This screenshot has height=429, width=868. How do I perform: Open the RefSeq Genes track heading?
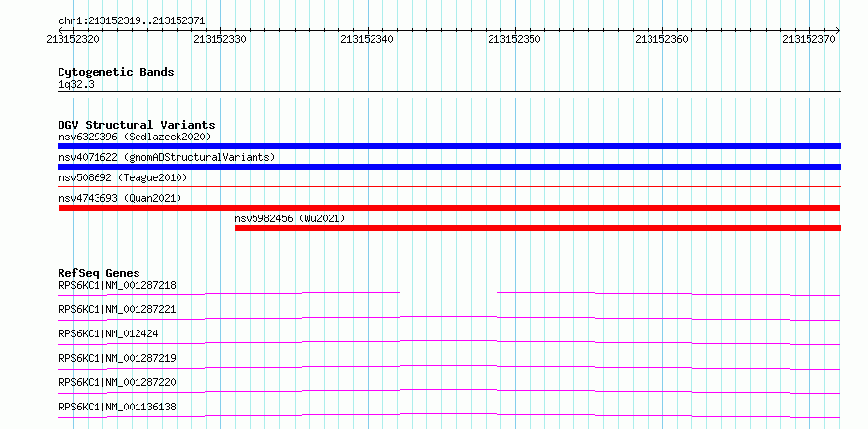pyautogui.click(x=99, y=273)
